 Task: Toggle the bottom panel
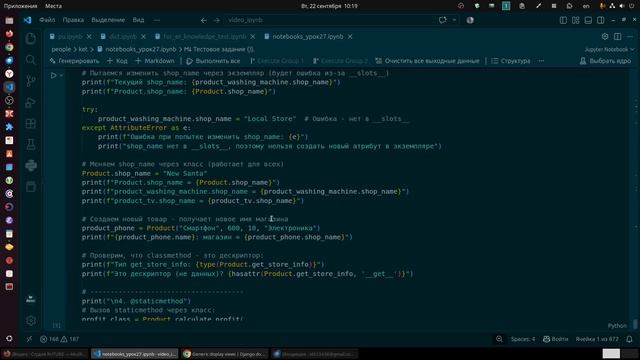588,20
